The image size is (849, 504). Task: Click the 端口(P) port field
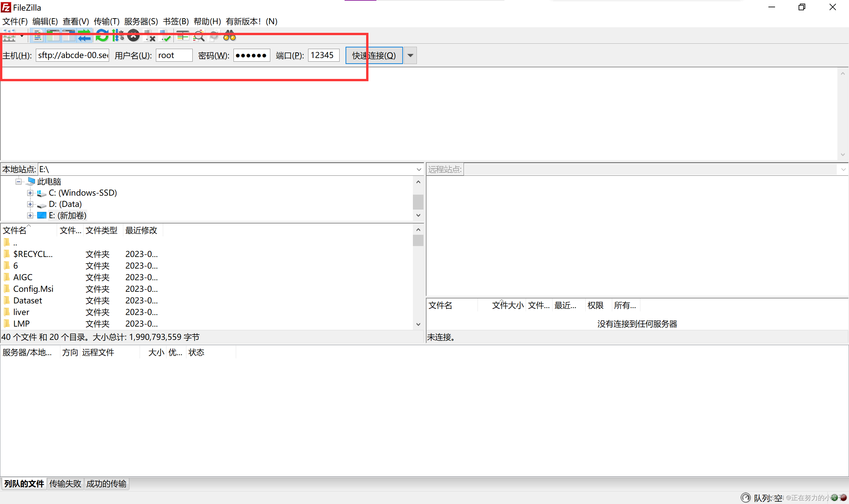pyautogui.click(x=324, y=55)
